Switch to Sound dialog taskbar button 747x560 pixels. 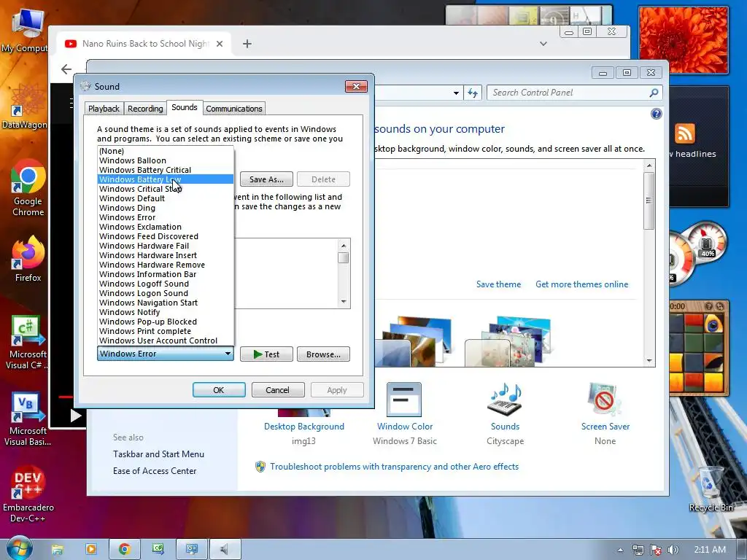[x=225, y=550]
